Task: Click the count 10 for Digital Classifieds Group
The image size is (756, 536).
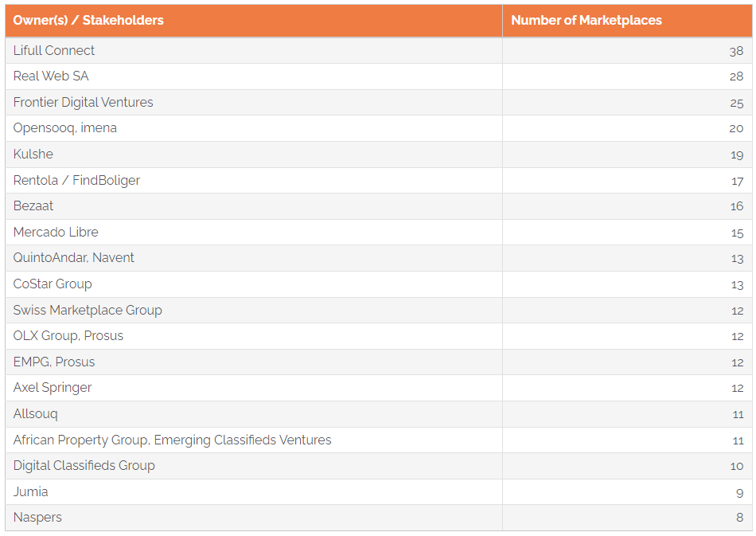Action: point(737,467)
